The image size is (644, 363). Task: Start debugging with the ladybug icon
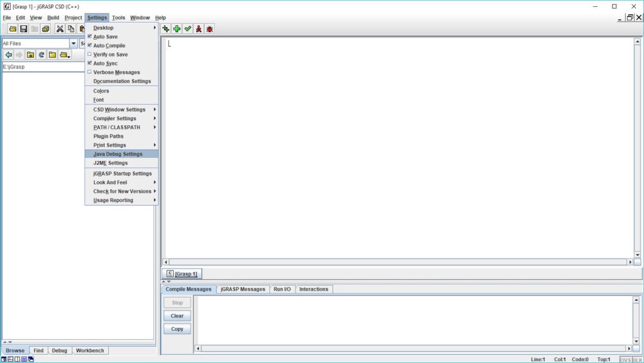(x=210, y=29)
